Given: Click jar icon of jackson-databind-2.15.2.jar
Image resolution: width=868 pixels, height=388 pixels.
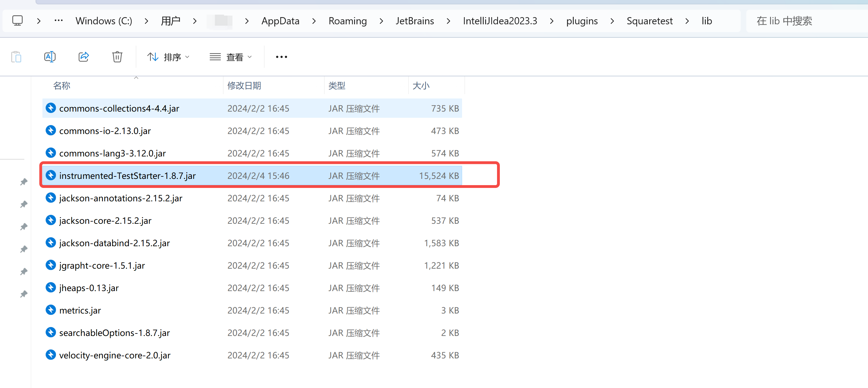Looking at the screenshot, I should click(51, 242).
